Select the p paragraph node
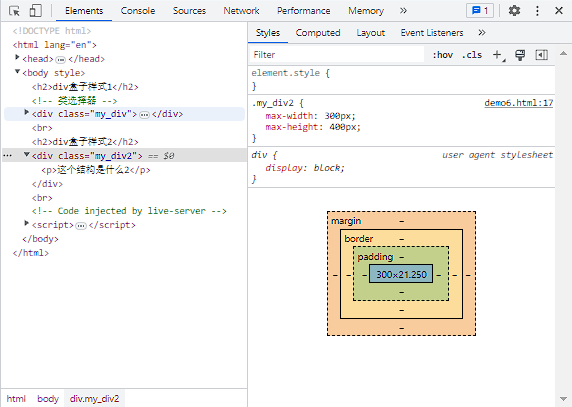Viewport: 572px width, 407px height. coord(96,170)
